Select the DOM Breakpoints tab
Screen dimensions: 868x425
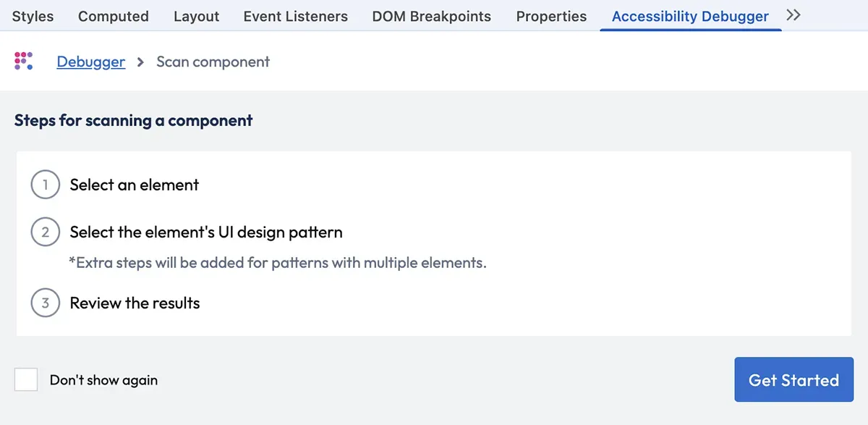click(431, 16)
